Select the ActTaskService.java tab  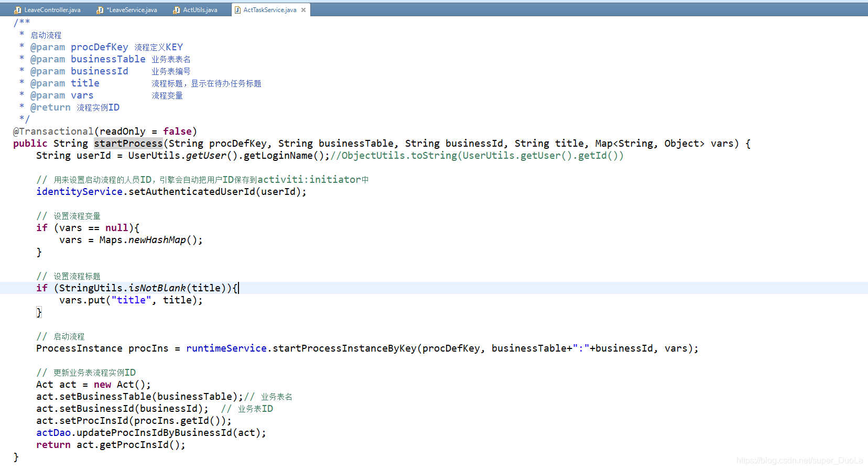[269, 10]
